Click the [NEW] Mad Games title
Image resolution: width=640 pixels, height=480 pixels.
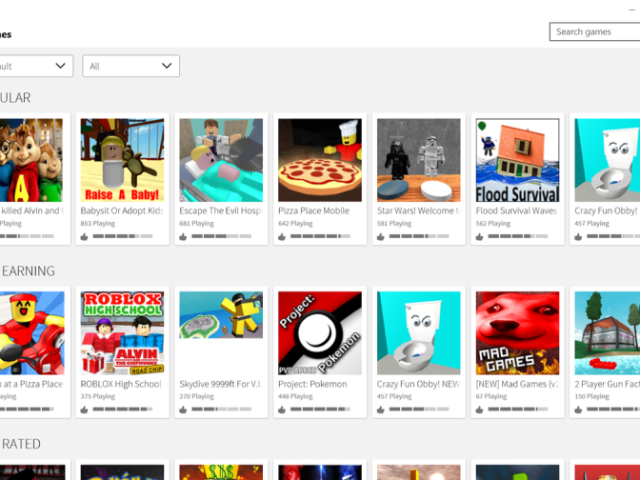(x=517, y=384)
